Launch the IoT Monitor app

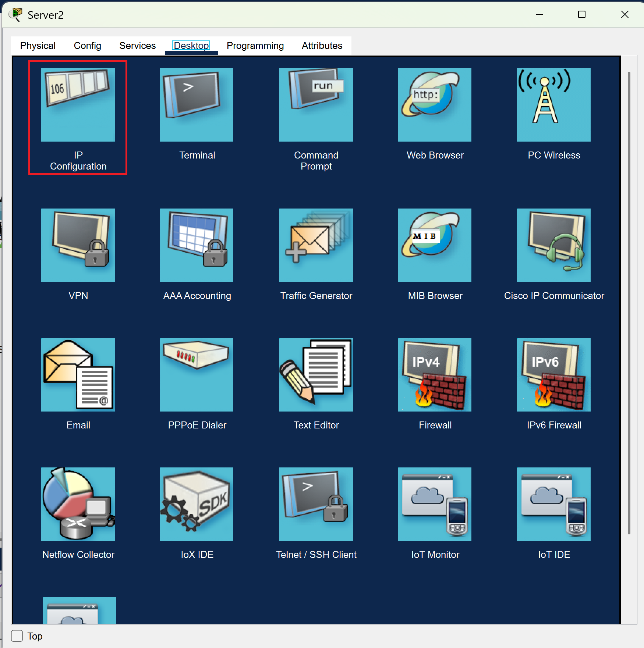pyautogui.click(x=435, y=504)
